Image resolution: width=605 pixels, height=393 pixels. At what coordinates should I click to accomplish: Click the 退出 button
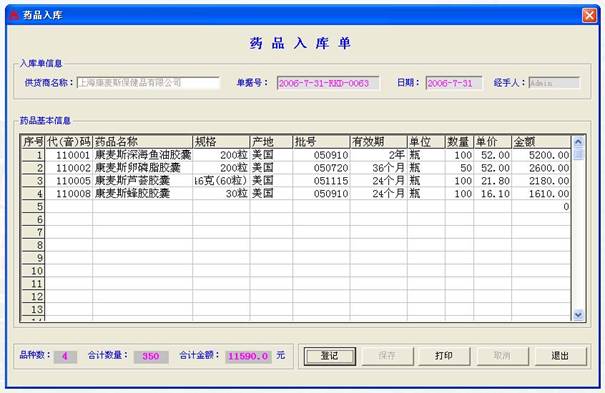click(x=560, y=356)
